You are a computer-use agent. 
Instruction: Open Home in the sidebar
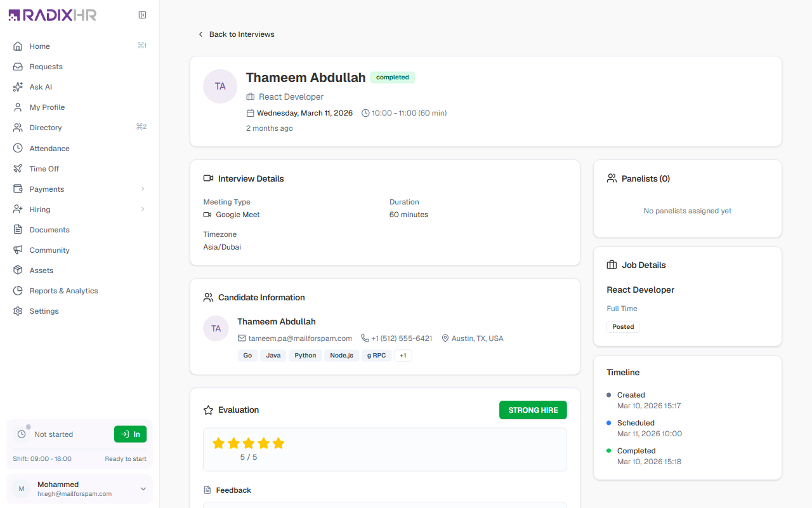(x=79, y=46)
